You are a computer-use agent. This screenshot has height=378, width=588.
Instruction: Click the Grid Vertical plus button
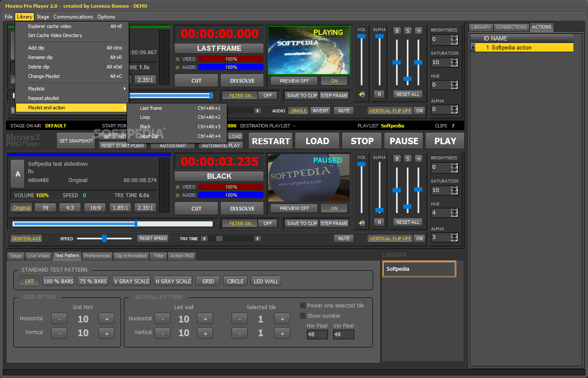[106, 333]
